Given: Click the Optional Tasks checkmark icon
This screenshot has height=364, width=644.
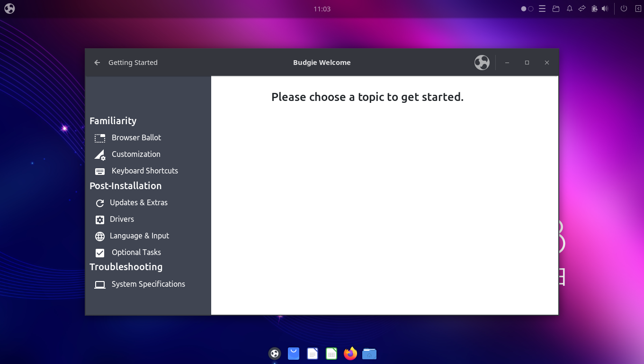Looking at the screenshot, I should (x=100, y=253).
